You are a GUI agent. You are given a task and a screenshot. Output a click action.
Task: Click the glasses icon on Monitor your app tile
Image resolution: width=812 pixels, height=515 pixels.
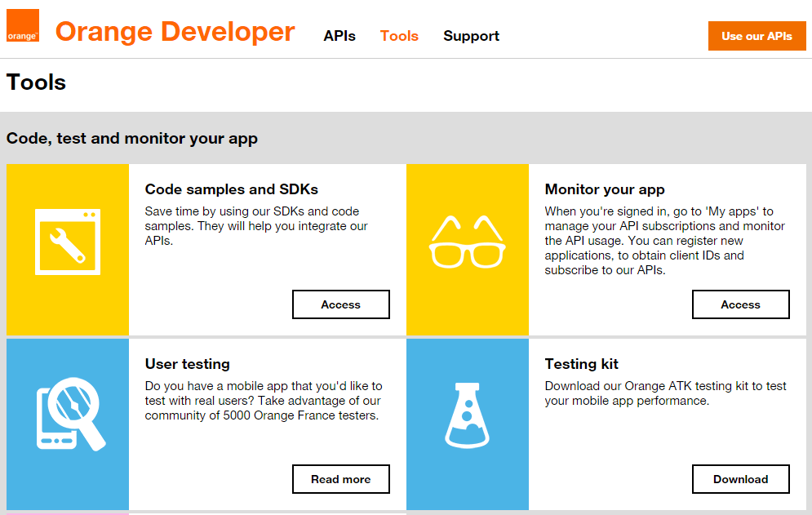467,242
